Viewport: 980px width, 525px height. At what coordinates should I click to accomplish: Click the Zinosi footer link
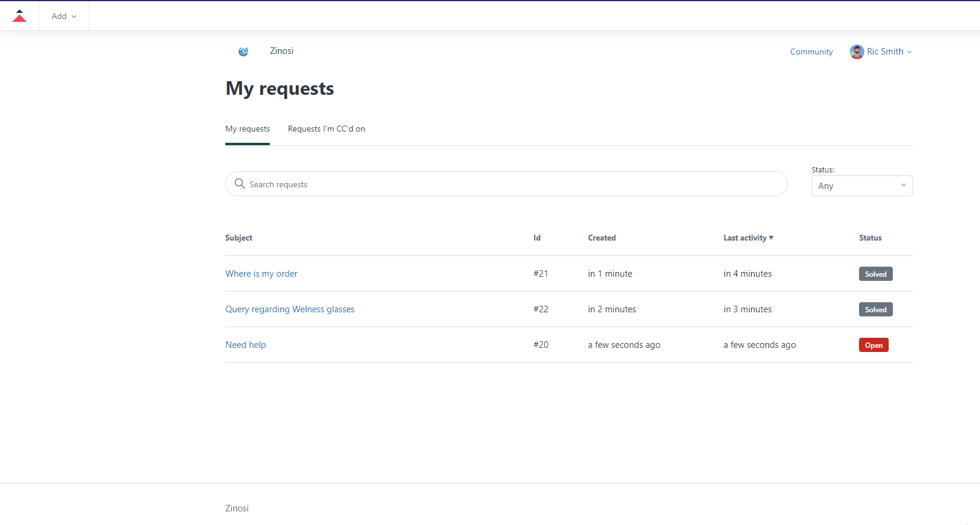237,508
